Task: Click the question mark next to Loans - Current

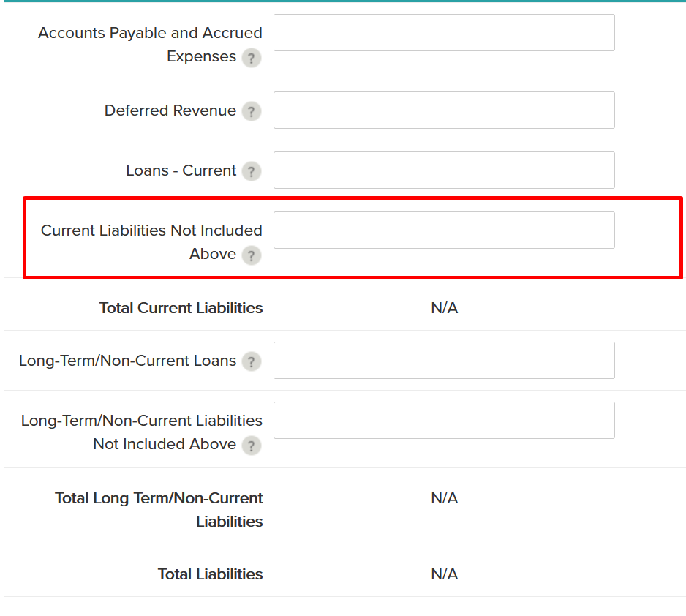Action: (x=251, y=171)
